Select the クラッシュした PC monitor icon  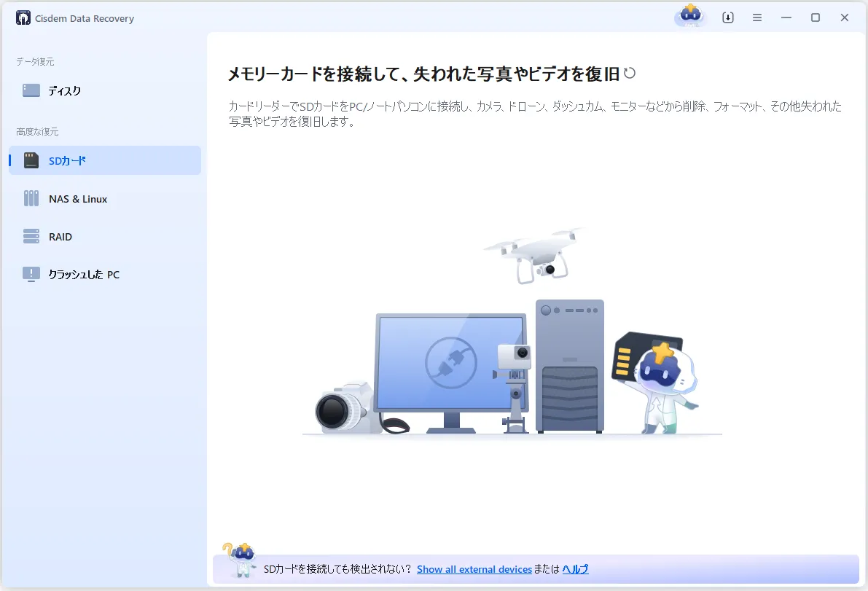point(31,275)
